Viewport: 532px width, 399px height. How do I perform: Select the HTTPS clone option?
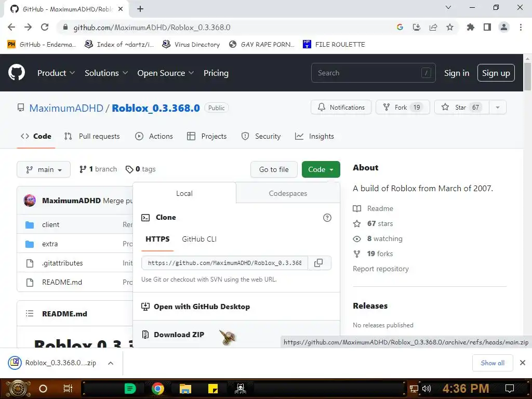point(157,239)
